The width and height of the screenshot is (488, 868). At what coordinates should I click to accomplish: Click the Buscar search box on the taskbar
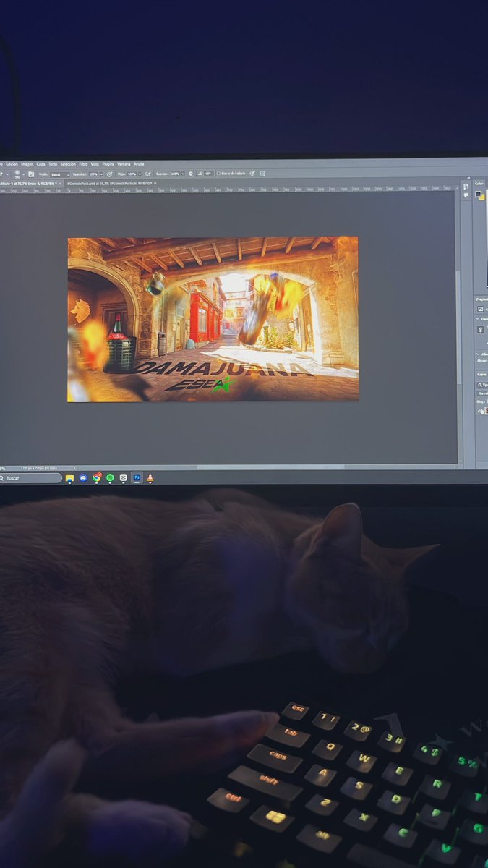[x=30, y=478]
